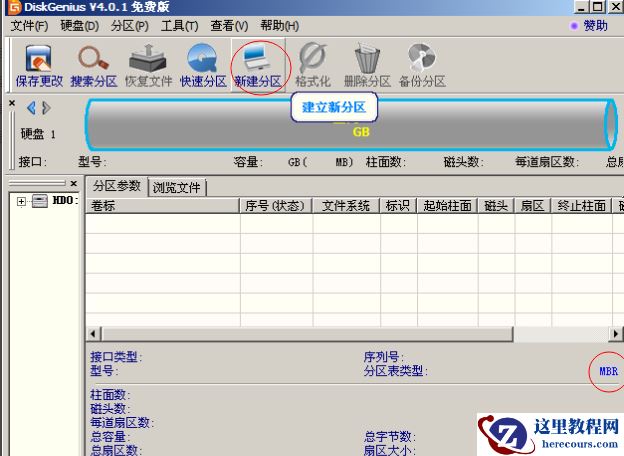This screenshot has width=624, height=456.
Task: Click the 总容量 label
Action: [109, 437]
